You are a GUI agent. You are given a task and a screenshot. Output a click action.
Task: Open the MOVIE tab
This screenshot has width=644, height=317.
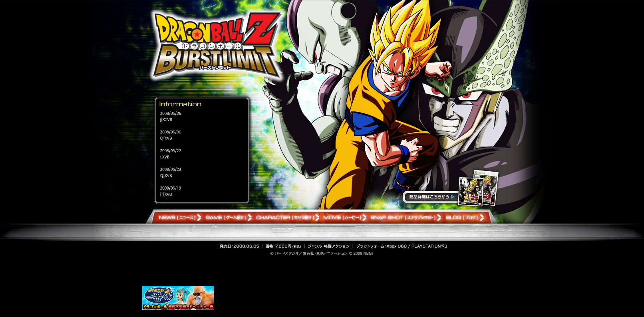[344, 218]
